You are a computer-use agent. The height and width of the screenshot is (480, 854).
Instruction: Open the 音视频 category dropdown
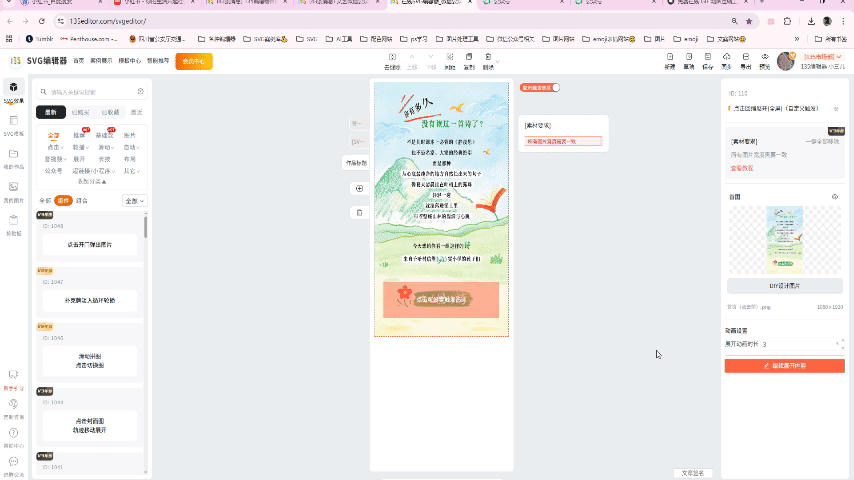point(55,159)
